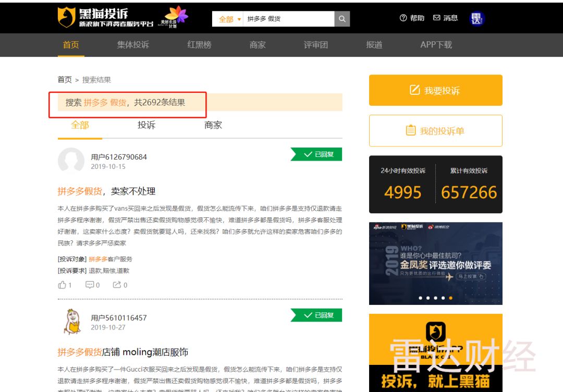Viewport: 563px width, 392px height.
Task: Click username 用户5610116457
Action: pyautogui.click(x=119, y=317)
